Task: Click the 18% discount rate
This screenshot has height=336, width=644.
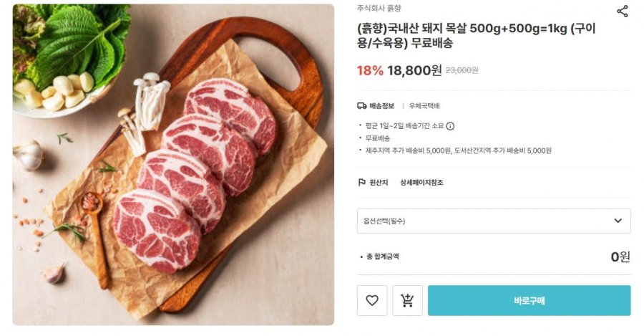Action: pos(370,70)
